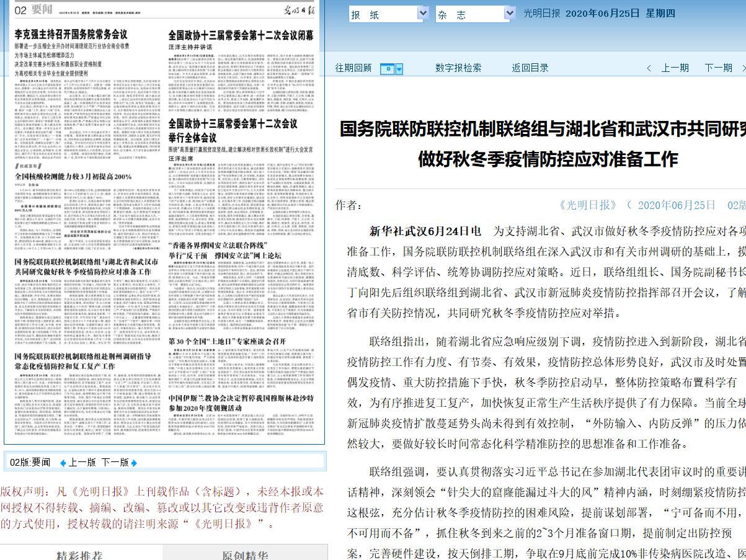The image size is (746, 560).
Task: Open article 全国核酸检测能力较3月初提高200%
Action: [73, 177]
